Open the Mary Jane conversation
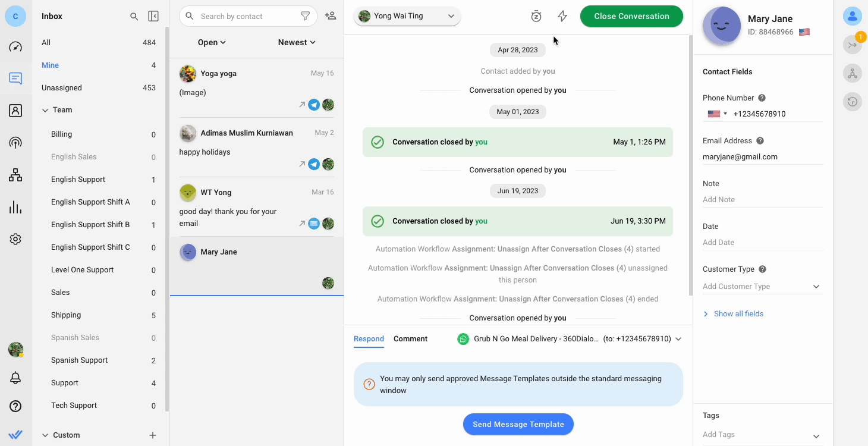The height and width of the screenshot is (446, 868). pos(257,266)
